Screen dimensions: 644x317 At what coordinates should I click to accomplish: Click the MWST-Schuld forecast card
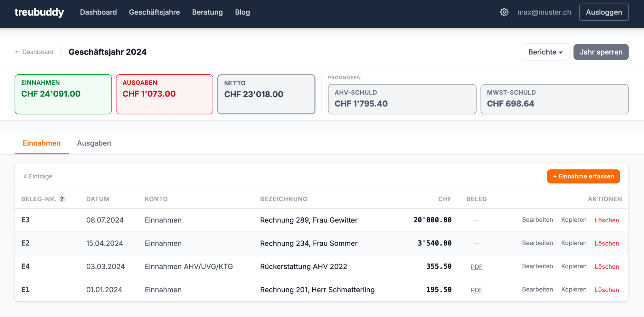[x=554, y=99]
